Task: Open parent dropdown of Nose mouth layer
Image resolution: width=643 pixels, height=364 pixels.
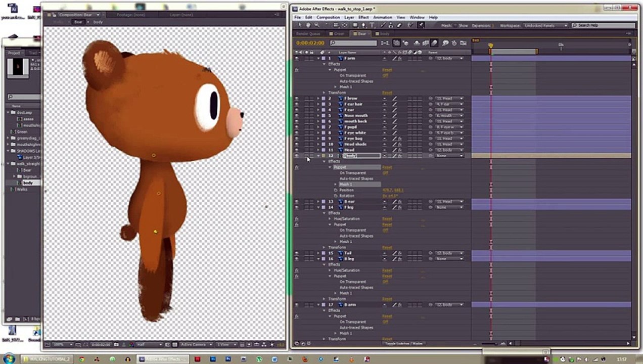Action: coord(449,115)
